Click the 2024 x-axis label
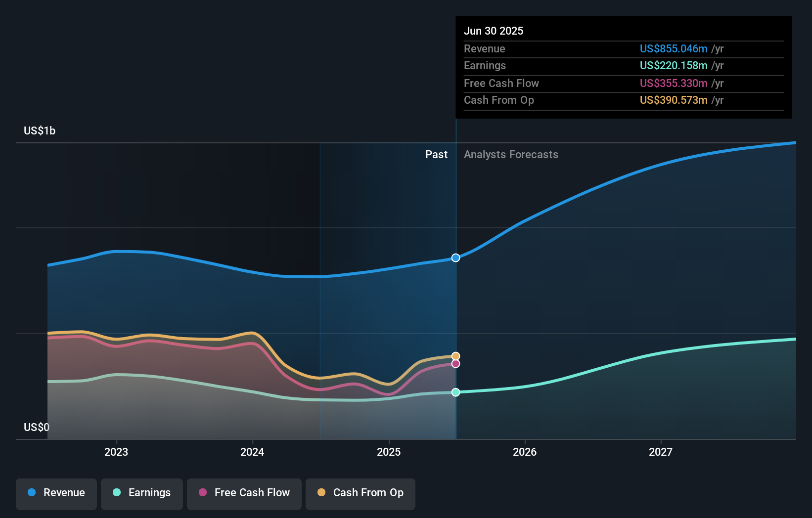 (252, 452)
